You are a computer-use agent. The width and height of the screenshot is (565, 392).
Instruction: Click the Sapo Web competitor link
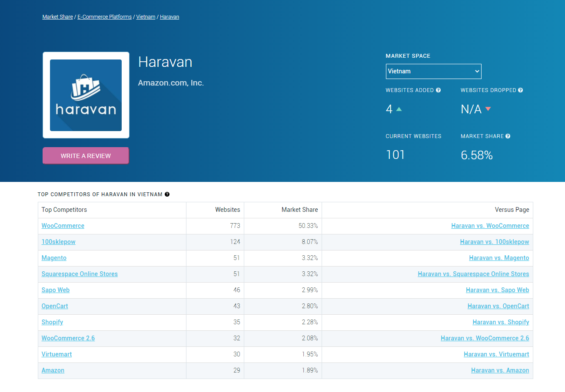55,290
